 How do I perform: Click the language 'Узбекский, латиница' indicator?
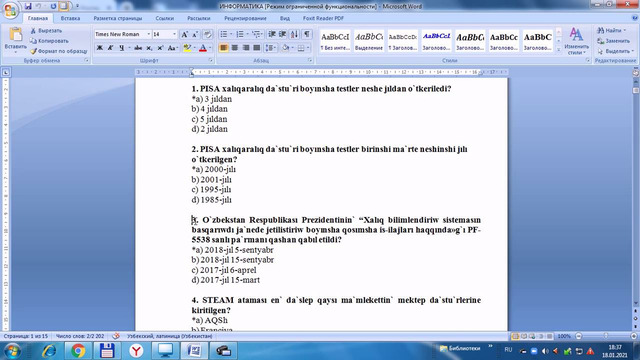point(169,336)
